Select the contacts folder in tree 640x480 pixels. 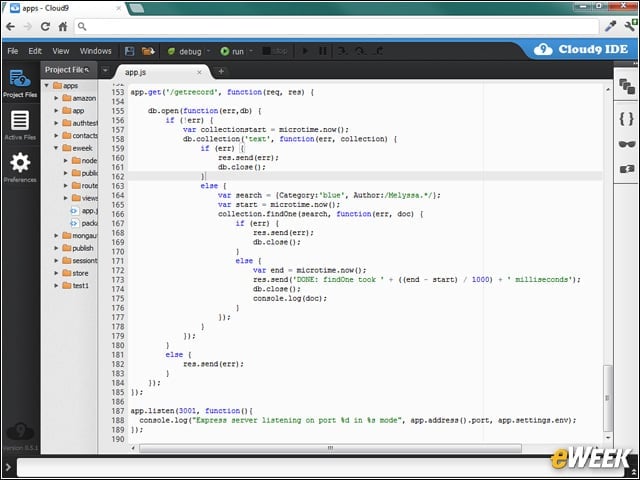(80, 136)
